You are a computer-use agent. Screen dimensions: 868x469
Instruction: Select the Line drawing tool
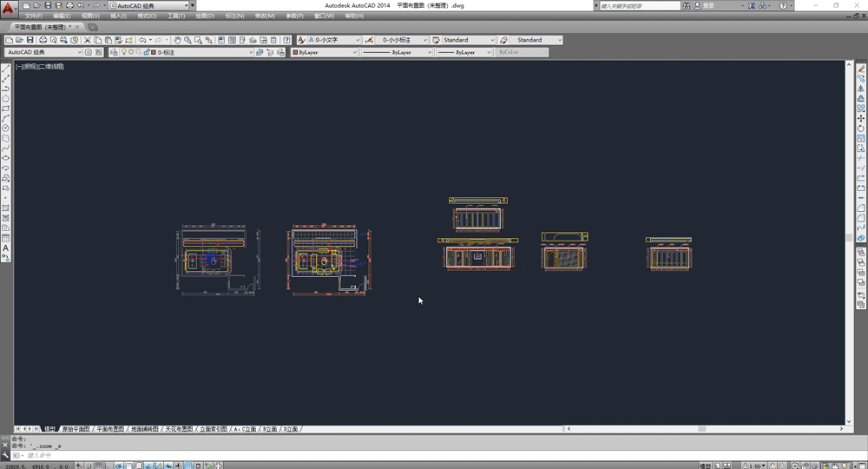coord(5,69)
